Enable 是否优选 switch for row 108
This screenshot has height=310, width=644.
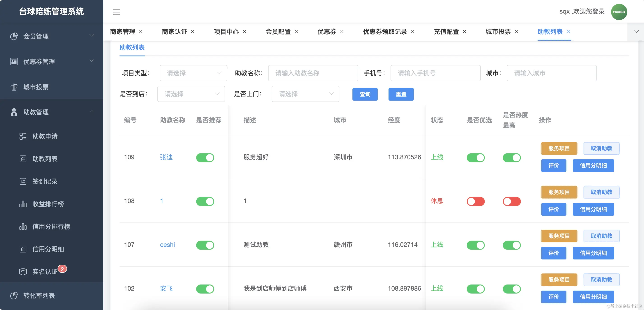pyautogui.click(x=476, y=201)
